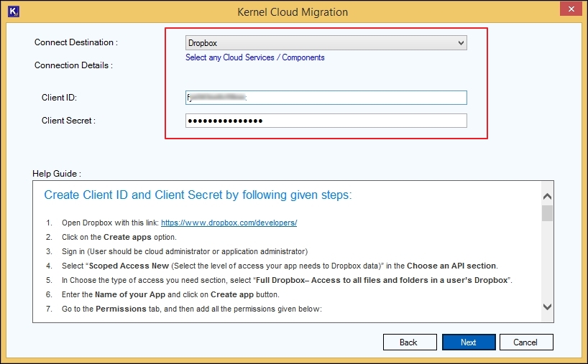Screen dimensions: 588x364
Task: Click the Cancel button
Action: [526, 342]
